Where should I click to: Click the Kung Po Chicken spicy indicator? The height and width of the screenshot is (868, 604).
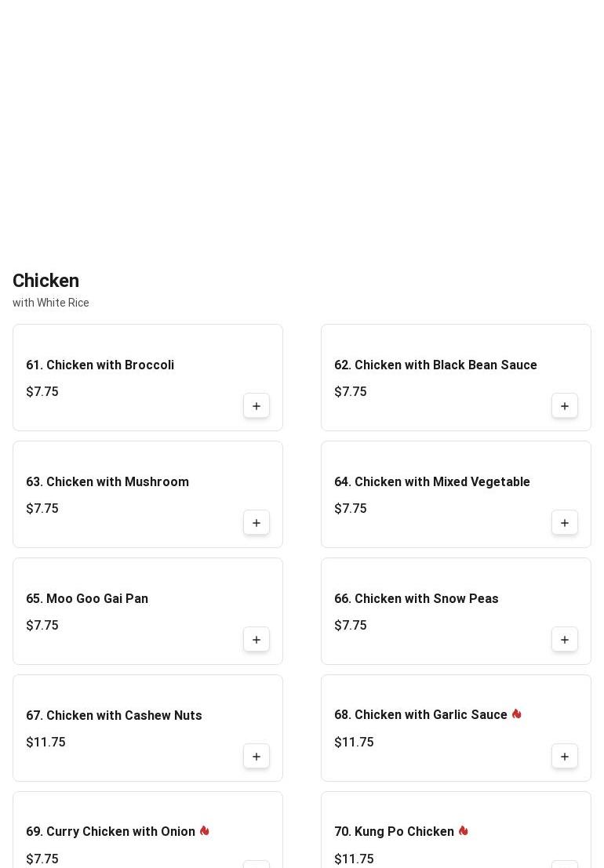[464, 831]
